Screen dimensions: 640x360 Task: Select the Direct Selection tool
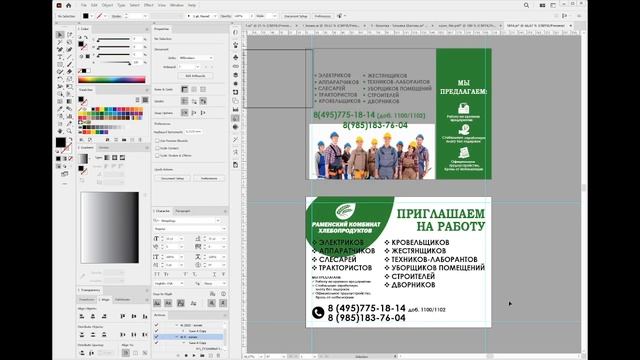click(x=69, y=35)
